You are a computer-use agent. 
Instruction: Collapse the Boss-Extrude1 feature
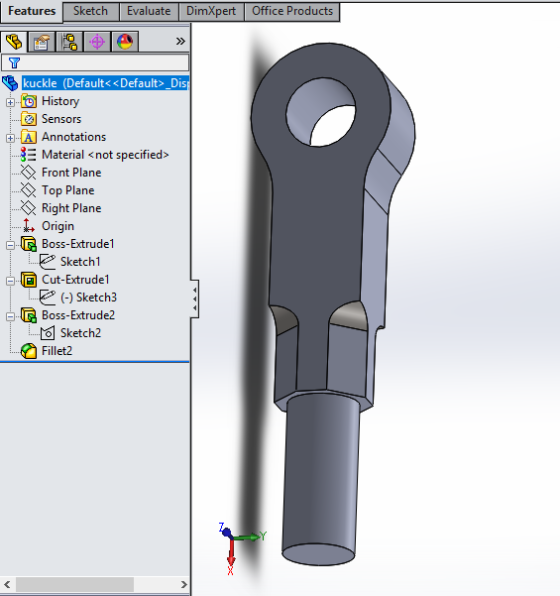point(11,245)
